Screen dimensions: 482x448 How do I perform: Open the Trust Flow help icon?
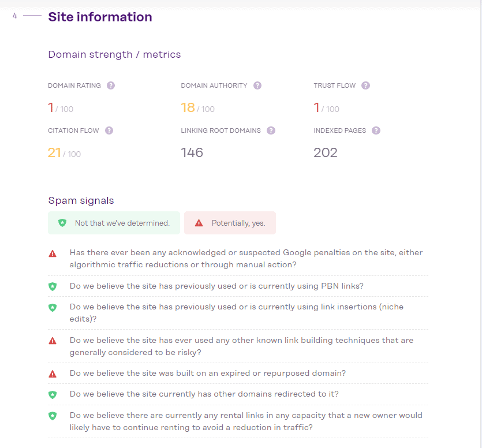click(365, 85)
